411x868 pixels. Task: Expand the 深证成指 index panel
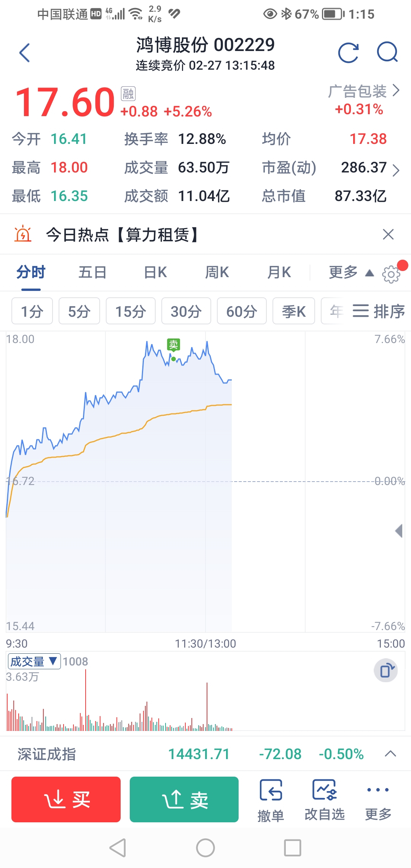click(390, 754)
